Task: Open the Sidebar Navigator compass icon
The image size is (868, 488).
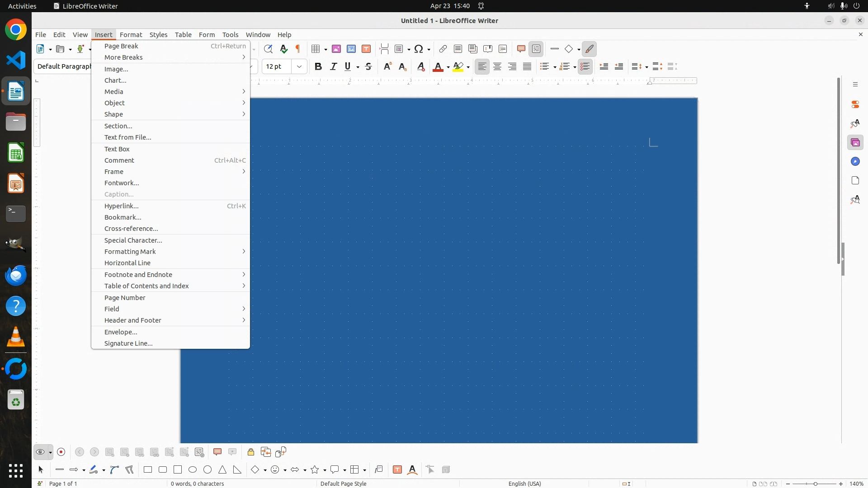Action: click(855, 162)
